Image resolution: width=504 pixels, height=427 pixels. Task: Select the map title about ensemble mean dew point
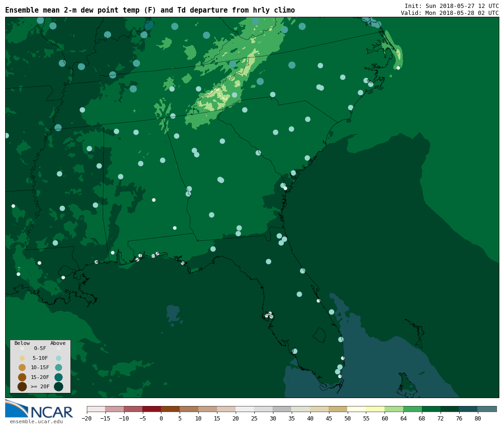tap(150, 10)
